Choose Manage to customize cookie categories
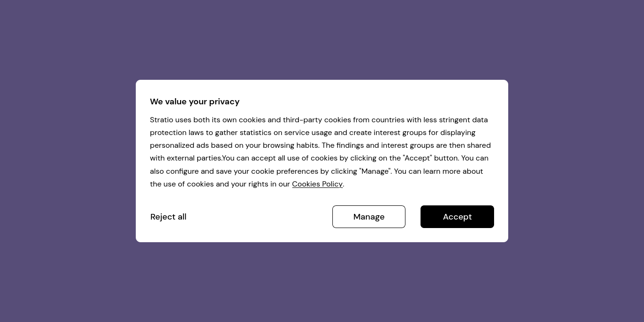 pyautogui.click(x=369, y=217)
